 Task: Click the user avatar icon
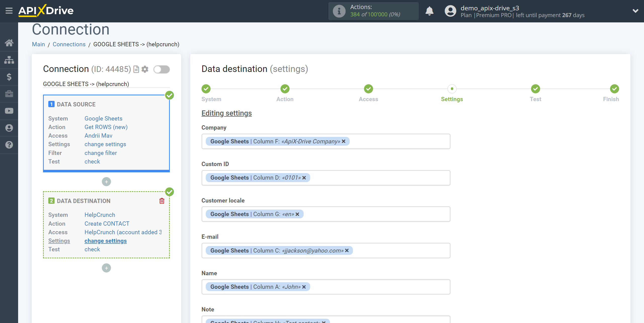coord(450,11)
